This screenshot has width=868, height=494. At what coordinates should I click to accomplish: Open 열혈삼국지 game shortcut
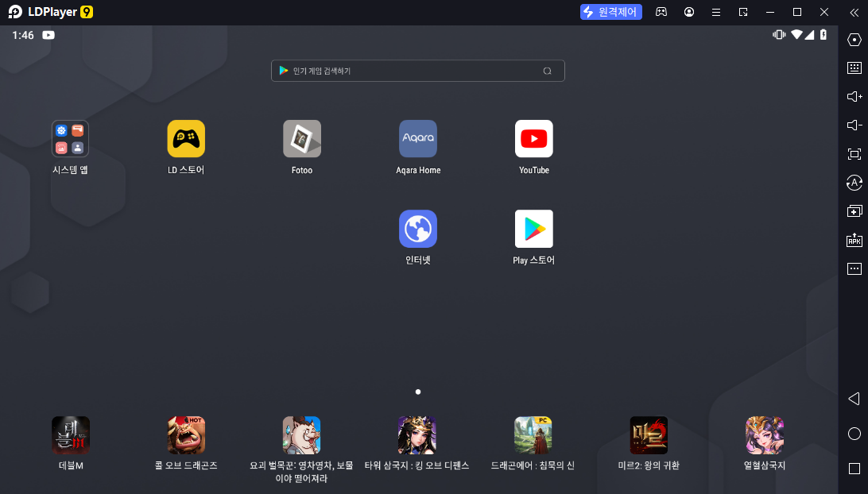(x=765, y=435)
